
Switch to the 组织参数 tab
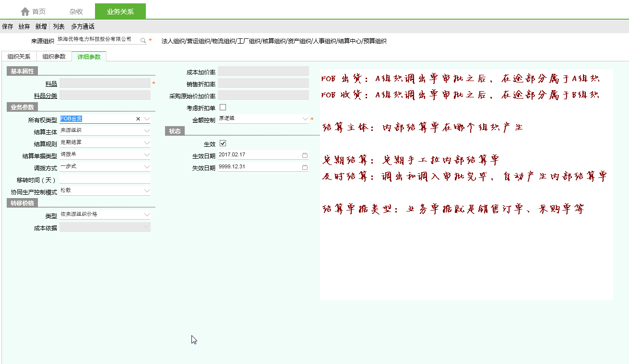54,57
